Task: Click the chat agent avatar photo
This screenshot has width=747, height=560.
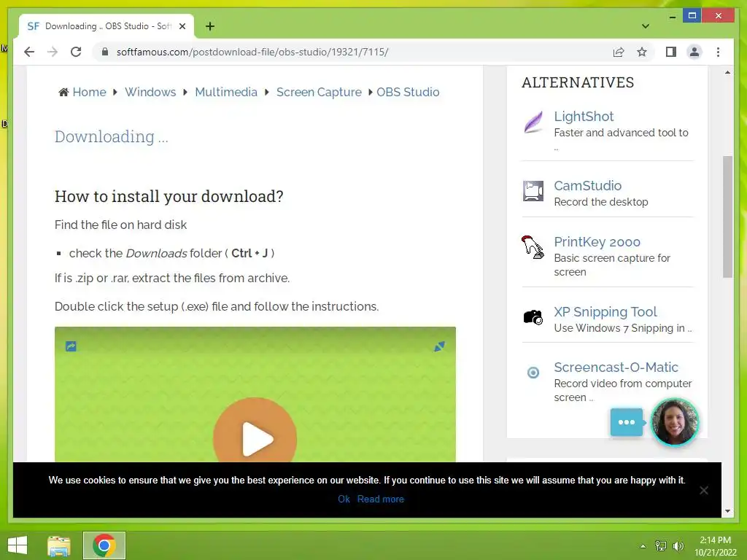Action: click(x=674, y=422)
